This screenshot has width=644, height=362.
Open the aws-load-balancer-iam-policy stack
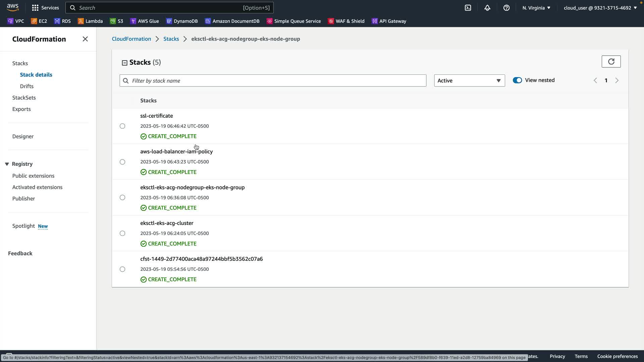coord(176,152)
